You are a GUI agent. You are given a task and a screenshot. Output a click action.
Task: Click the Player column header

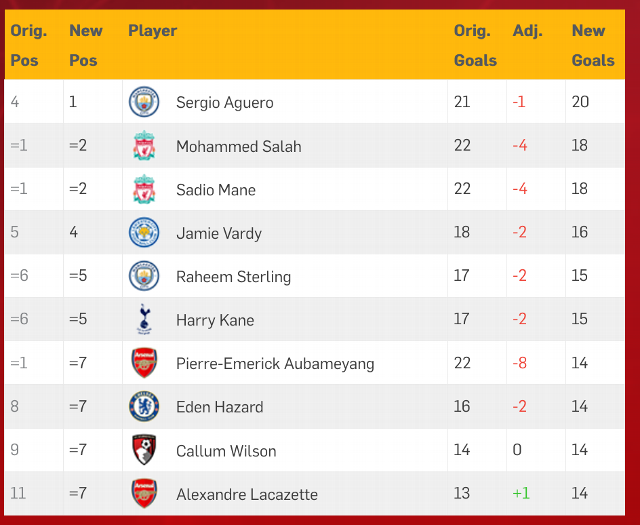[x=153, y=31]
